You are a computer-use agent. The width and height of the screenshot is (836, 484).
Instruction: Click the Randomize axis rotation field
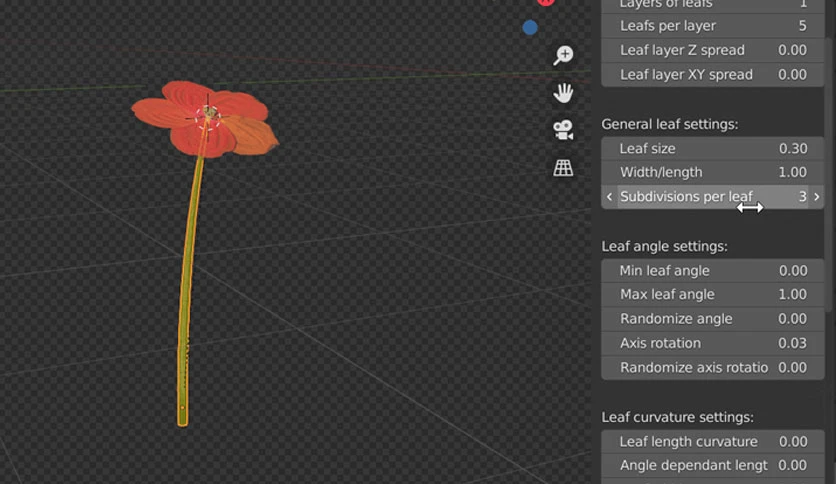pyautogui.click(x=713, y=368)
